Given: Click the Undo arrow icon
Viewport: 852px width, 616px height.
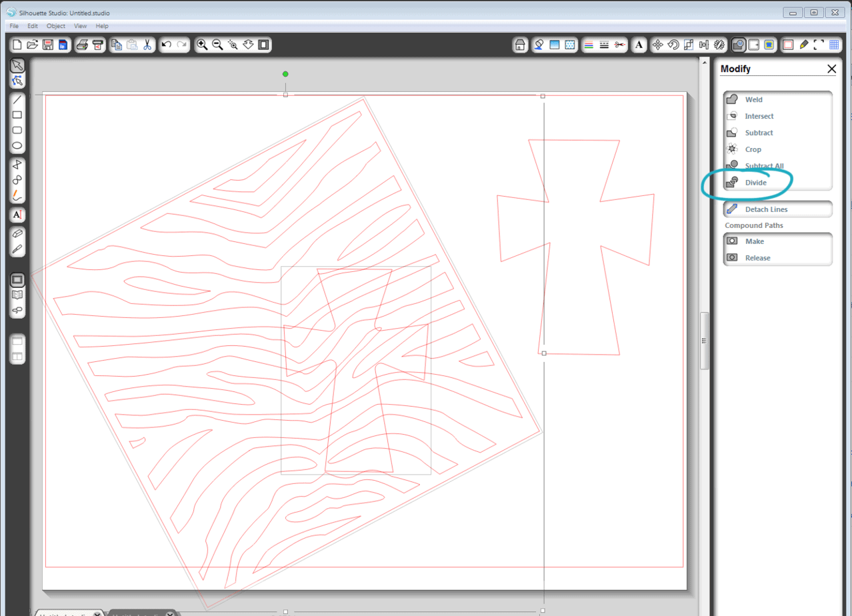Looking at the screenshot, I should (x=167, y=45).
